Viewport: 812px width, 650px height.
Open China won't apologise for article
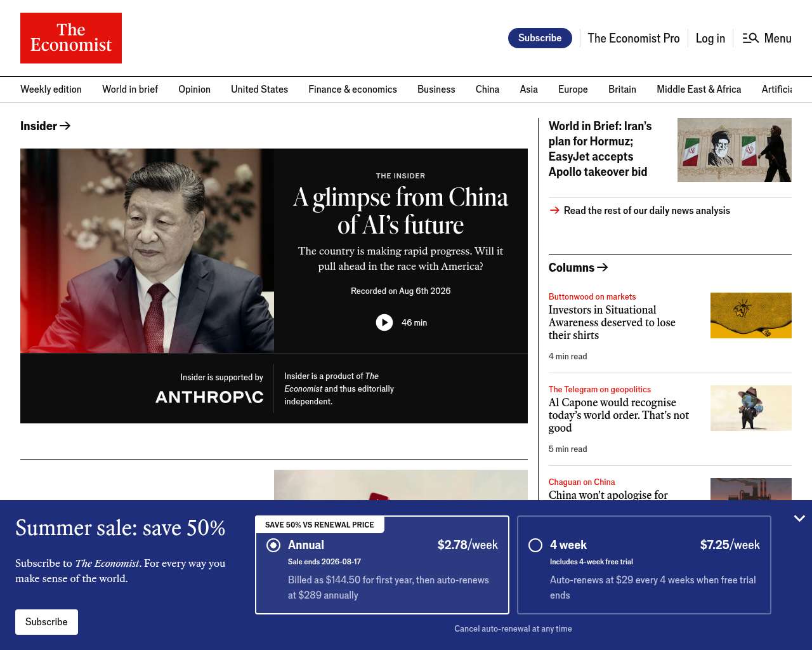[608, 494]
